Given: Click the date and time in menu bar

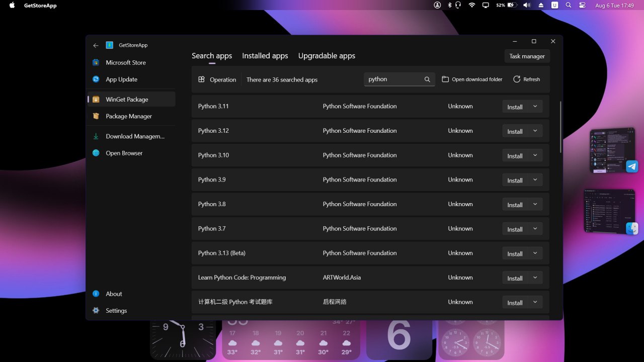Looking at the screenshot, I should [x=614, y=6].
